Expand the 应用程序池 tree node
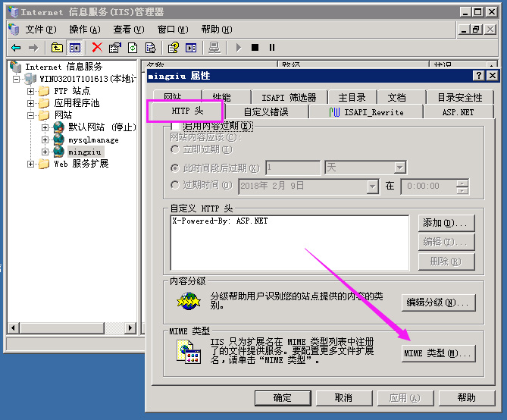The height and width of the screenshot is (420, 507). [30, 104]
